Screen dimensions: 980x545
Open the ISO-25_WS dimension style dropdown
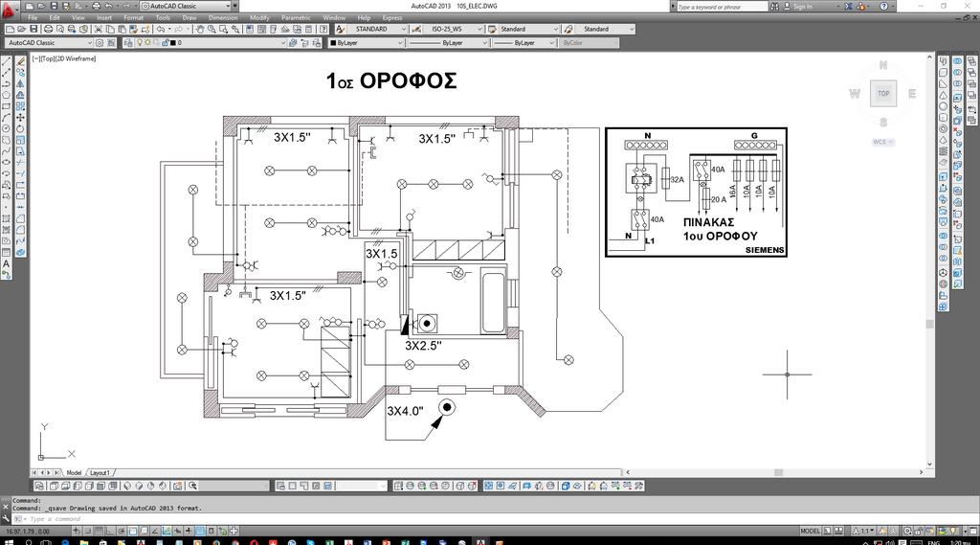click(454, 29)
